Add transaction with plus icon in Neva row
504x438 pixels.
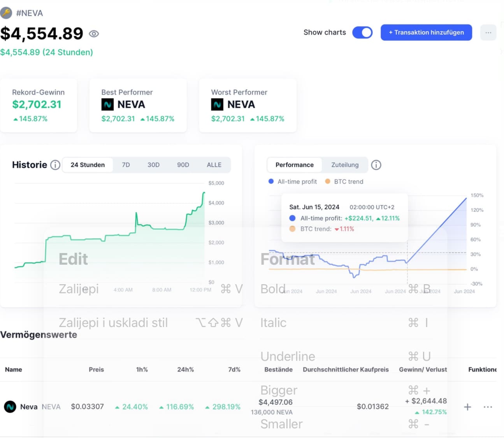pyautogui.click(x=467, y=407)
